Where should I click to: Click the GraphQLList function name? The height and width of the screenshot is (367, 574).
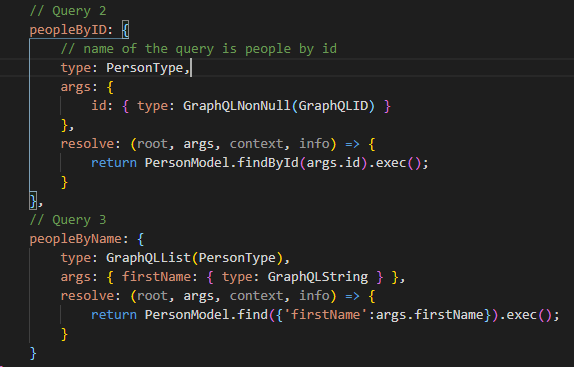[x=148, y=258]
